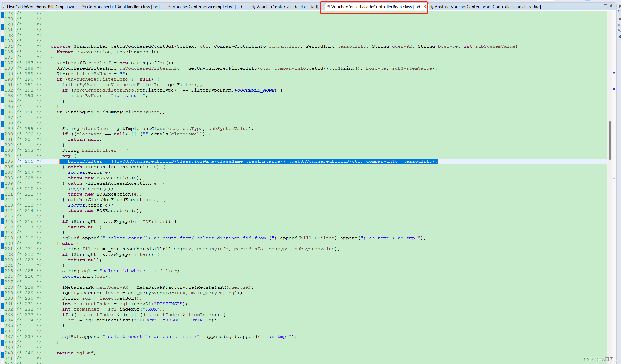Minimize the editor area

point(605,5)
